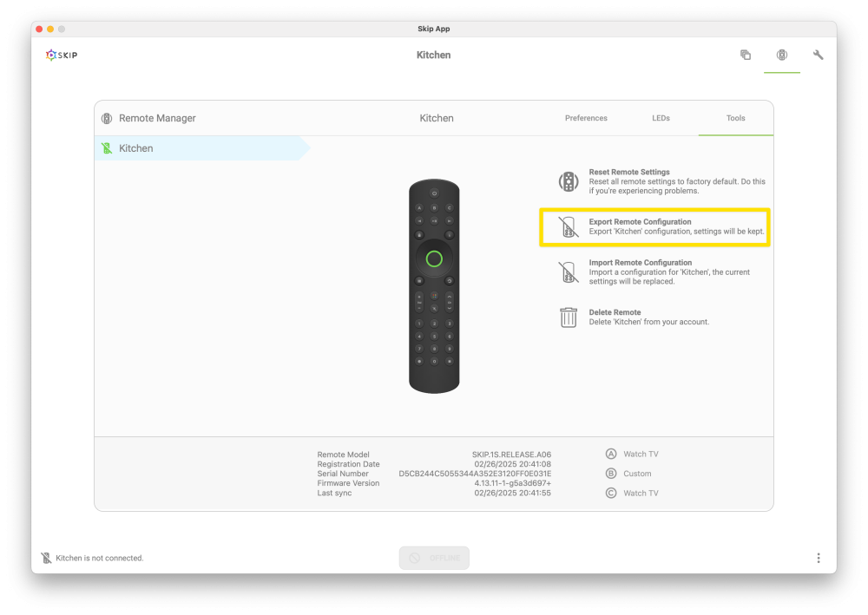Click the Custom activity label
Viewport: 868px width, 615px height.
tap(637, 474)
